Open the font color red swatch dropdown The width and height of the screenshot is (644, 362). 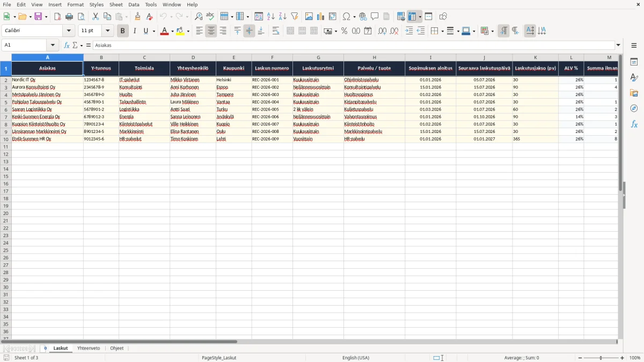pyautogui.click(x=172, y=31)
